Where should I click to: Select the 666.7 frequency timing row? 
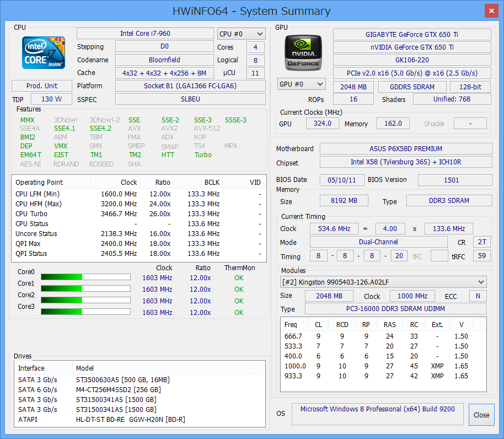click(x=383, y=336)
